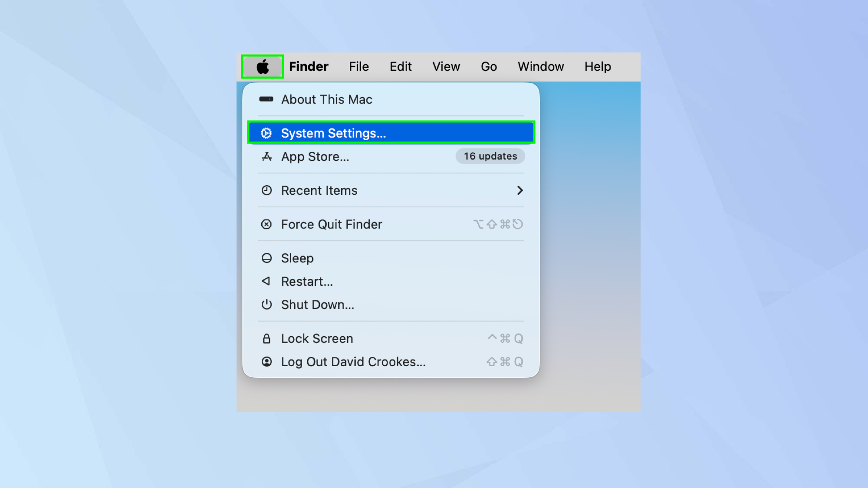
Task: Select the System Settings gear icon
Action: [266, 133]
